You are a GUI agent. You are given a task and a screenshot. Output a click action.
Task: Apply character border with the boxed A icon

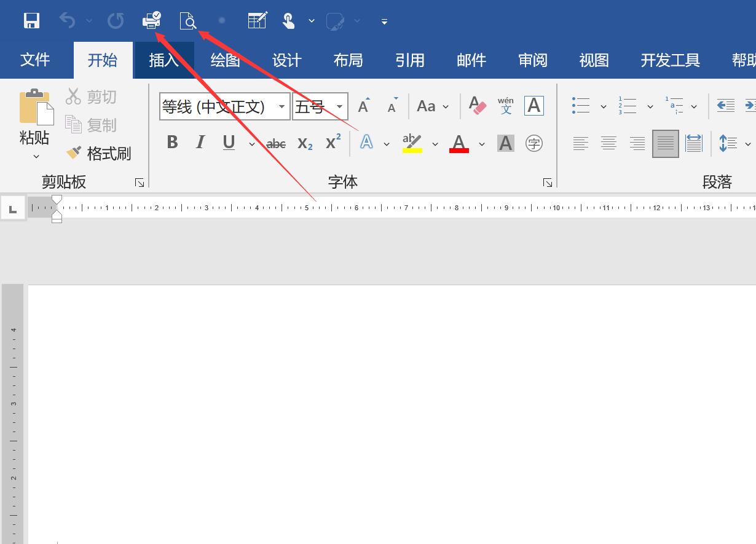[x=534, y=106]
